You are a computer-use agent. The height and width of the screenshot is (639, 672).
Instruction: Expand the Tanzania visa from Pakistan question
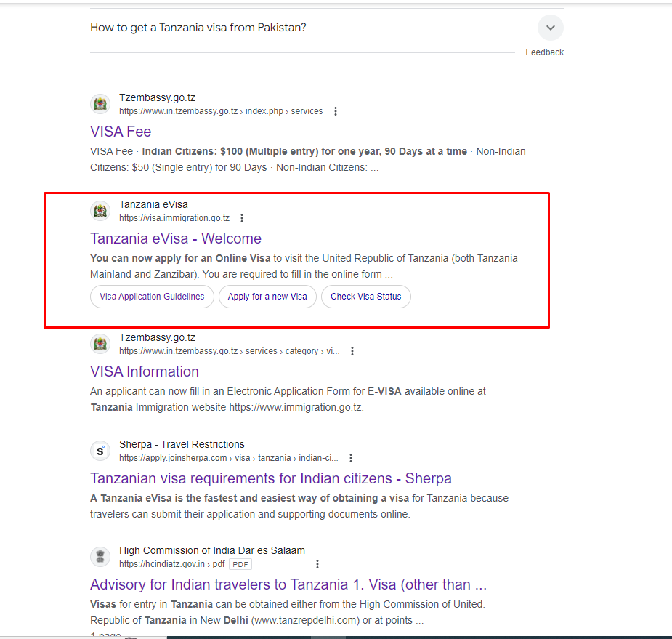[x=550, y=28]
